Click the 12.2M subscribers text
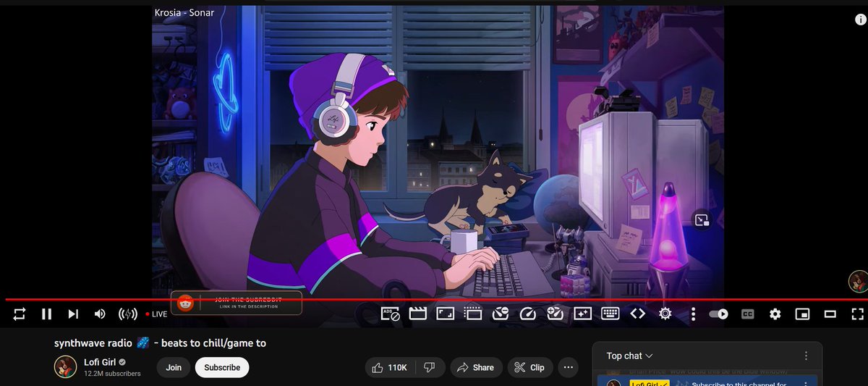The width and height of the screenshot is (868, 386). click(112, 374)
